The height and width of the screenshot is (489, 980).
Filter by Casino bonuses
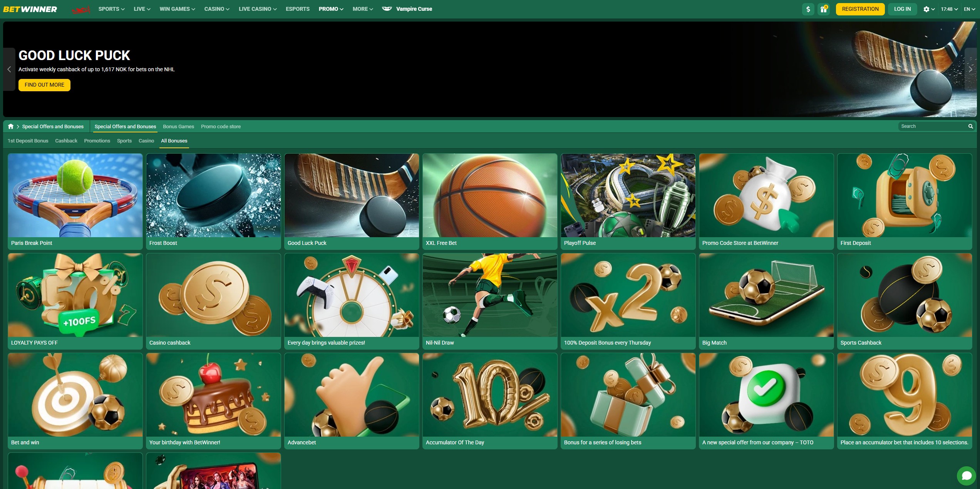146,141
